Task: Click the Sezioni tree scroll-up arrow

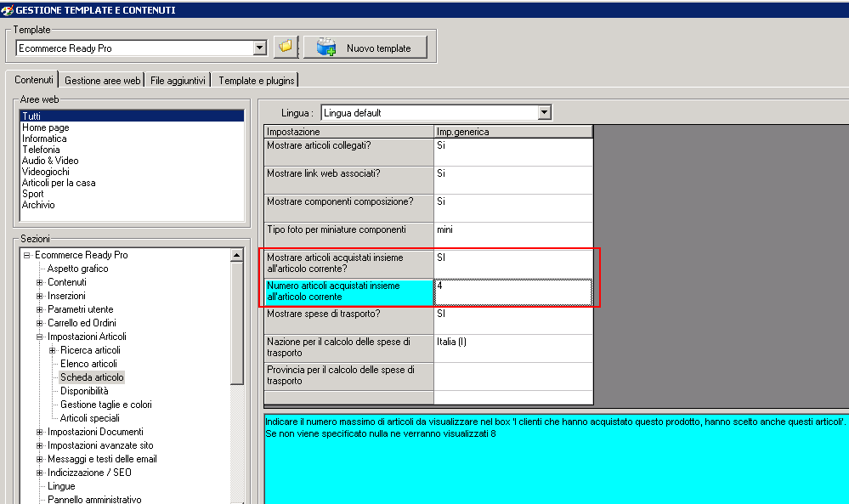Action: (x=236, y=255)
